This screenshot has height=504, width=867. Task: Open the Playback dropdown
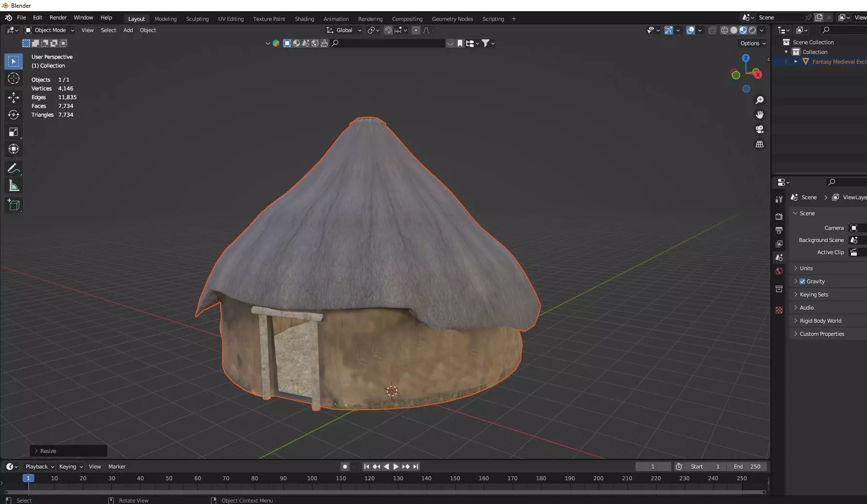pyautogui.click(x=39, y=467)
